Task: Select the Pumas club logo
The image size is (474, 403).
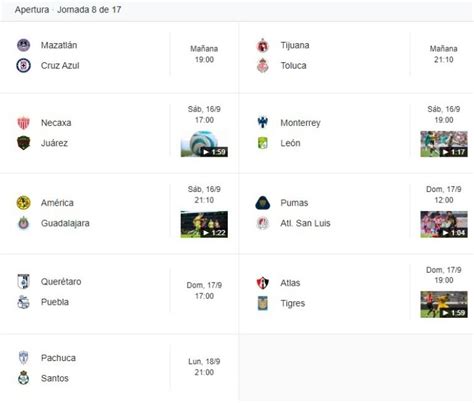Action: click(263, 203)
